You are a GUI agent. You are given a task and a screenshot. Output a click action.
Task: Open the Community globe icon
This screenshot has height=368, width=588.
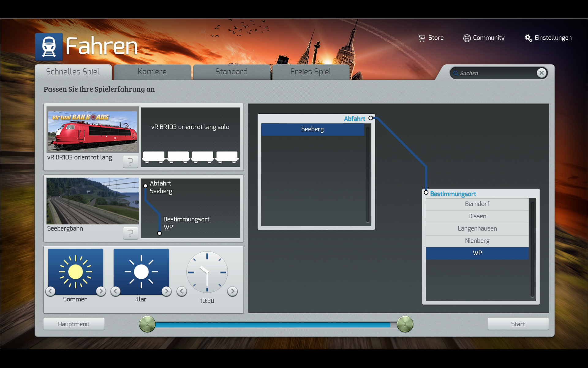[467, 38]
